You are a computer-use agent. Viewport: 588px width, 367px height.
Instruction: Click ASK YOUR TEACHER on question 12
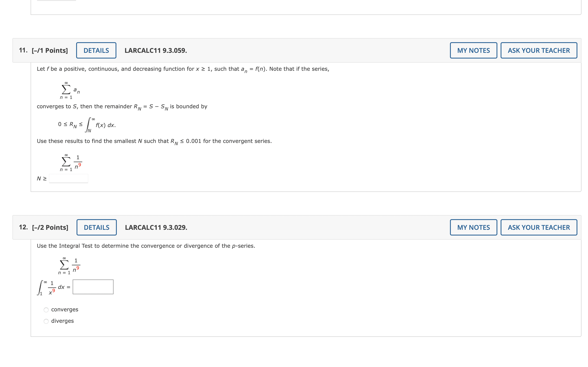point(538,227)
